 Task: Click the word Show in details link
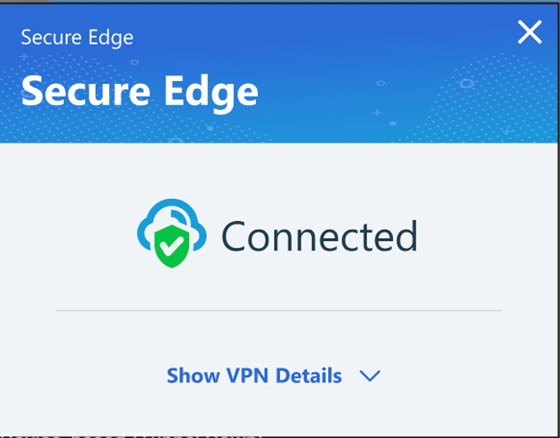coord(193,375)
